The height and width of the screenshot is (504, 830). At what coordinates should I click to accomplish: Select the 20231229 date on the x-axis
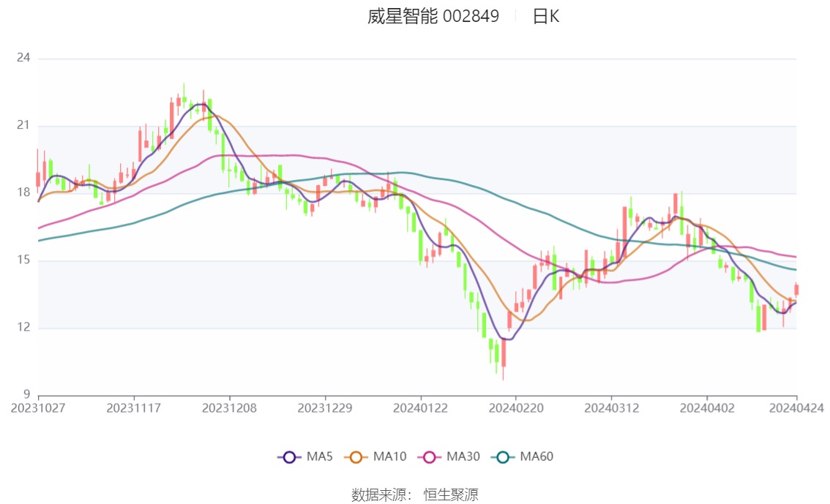tap(325, 408)
